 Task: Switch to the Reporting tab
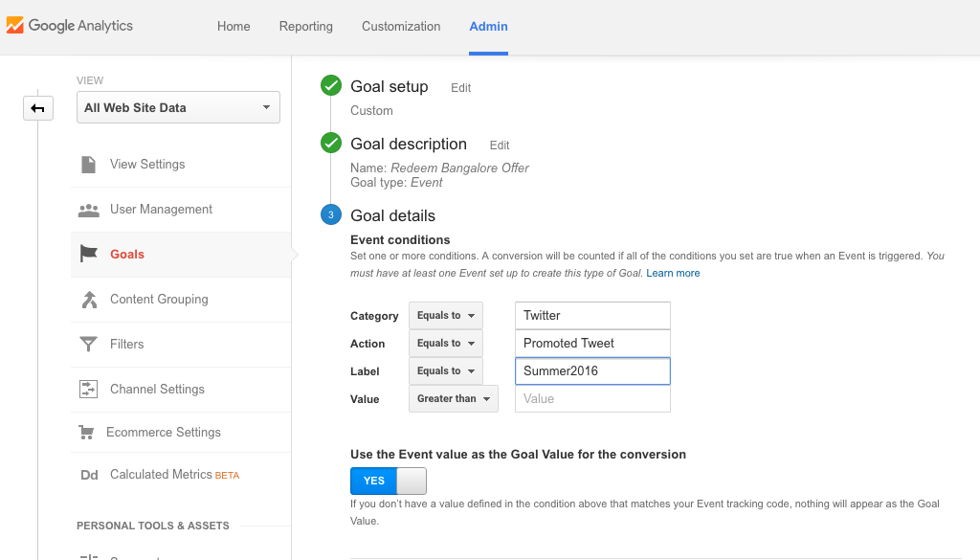[306, 27]
